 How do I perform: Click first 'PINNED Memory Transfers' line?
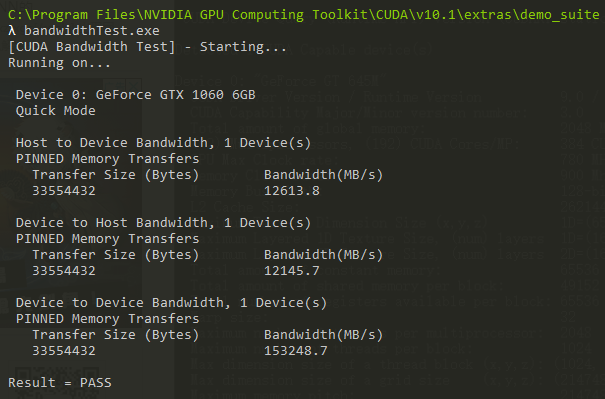coord(108,159)
